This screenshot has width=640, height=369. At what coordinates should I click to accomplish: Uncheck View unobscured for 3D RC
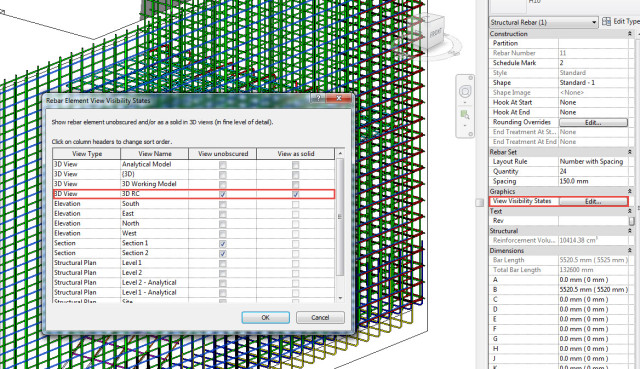pos(222,194)
